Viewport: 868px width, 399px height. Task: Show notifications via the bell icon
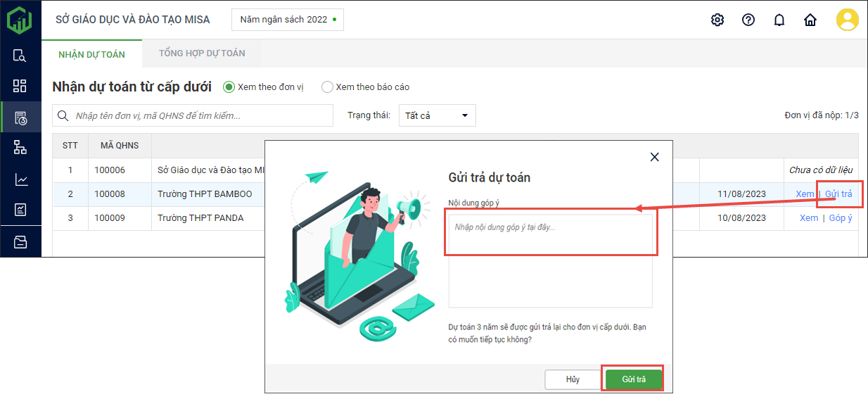(x=779, y=20)
